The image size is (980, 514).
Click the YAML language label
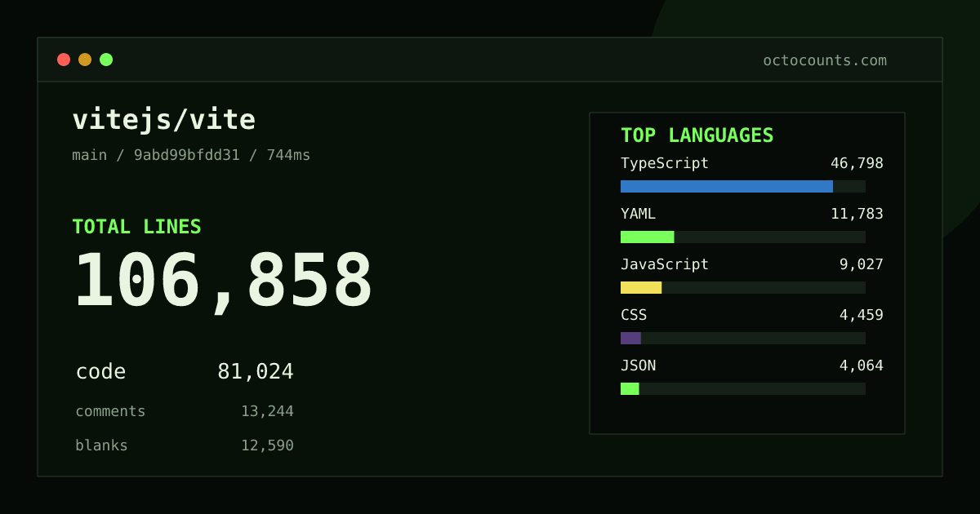(x=638, y=214)
